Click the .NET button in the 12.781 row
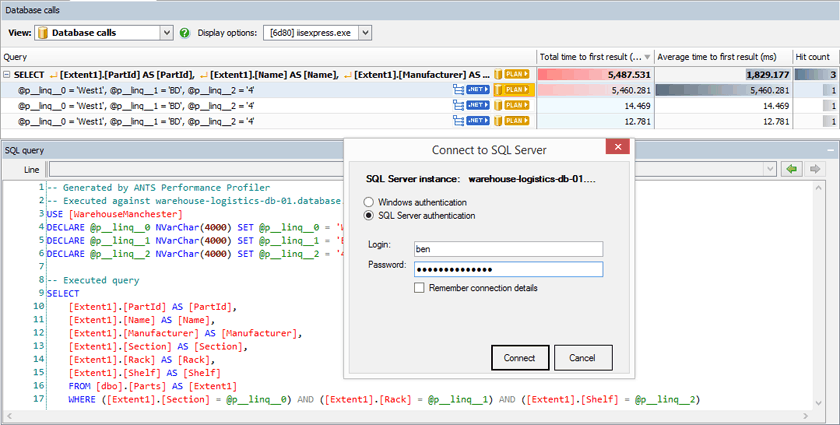840x425 pixels. [x=478, y=121]
